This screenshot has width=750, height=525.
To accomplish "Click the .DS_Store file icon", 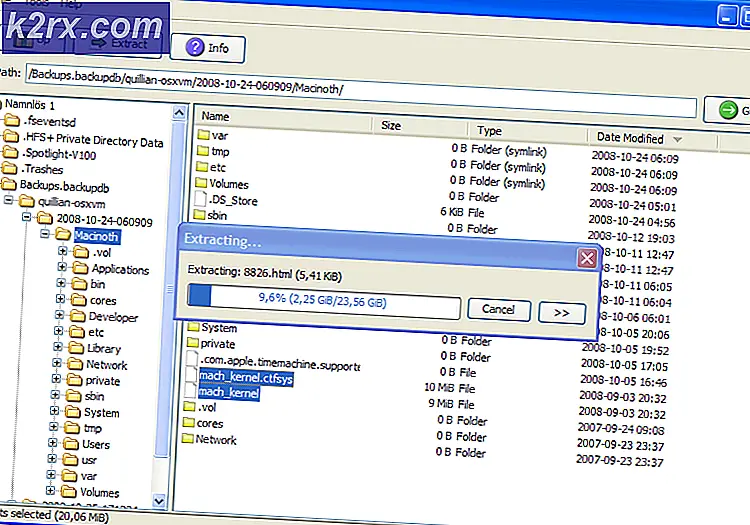I will click(200, 199).
